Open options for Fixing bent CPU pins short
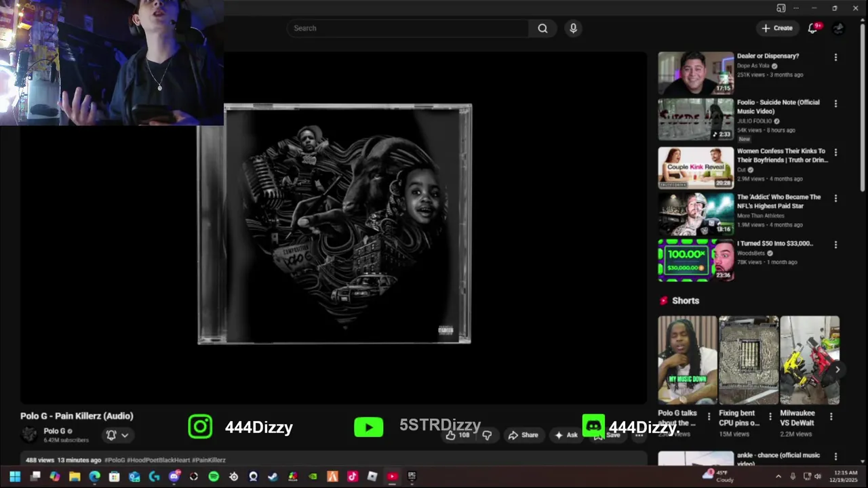Image resolution: width=868 pixels, height=488 pixels. click(770, 416)
